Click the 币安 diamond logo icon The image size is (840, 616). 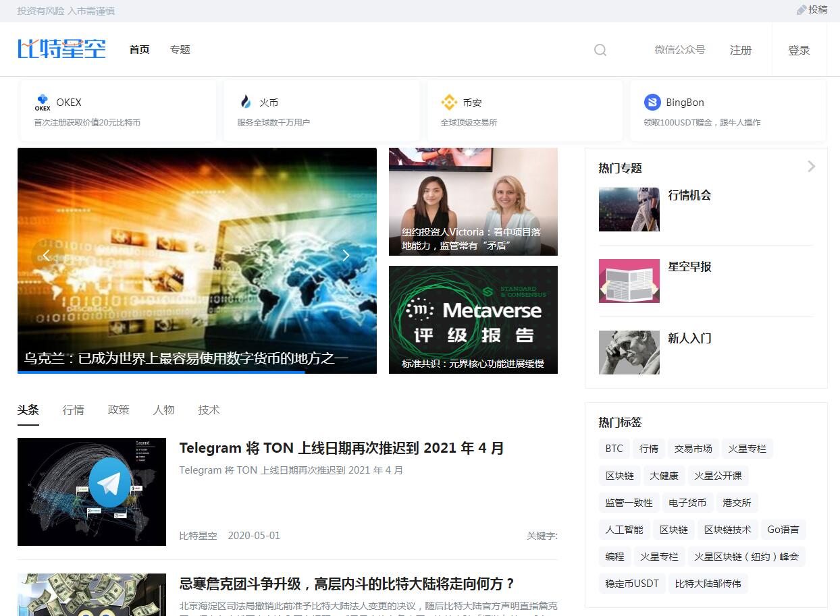(449, 103)
